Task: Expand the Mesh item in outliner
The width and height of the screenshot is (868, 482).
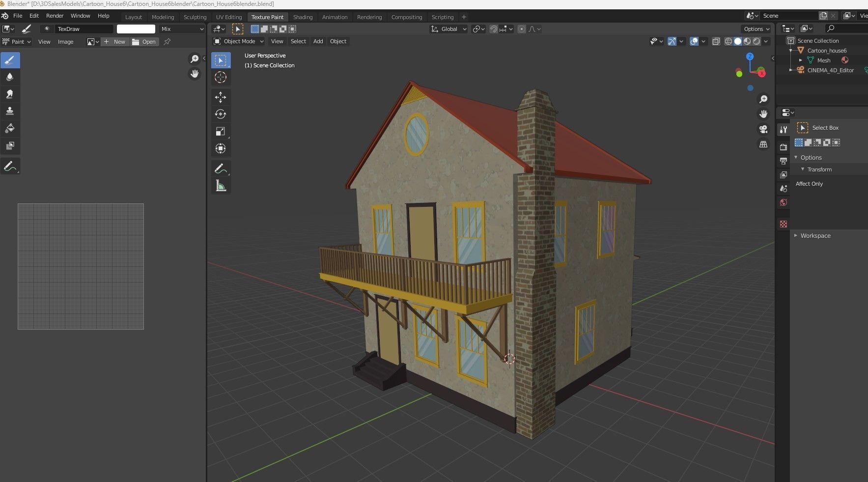Action: (801, 60)
